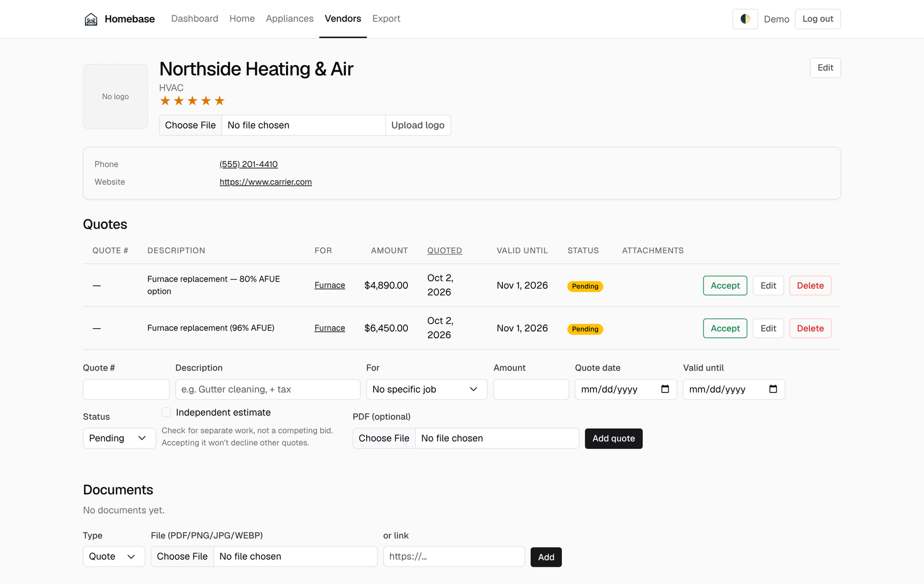Open calendar picker in Quote date field
924x584 pixels.
665,389
